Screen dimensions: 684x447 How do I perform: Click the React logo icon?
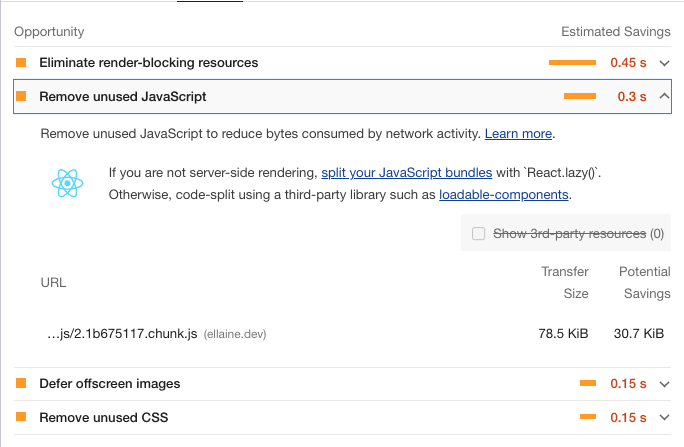point(67,183)
